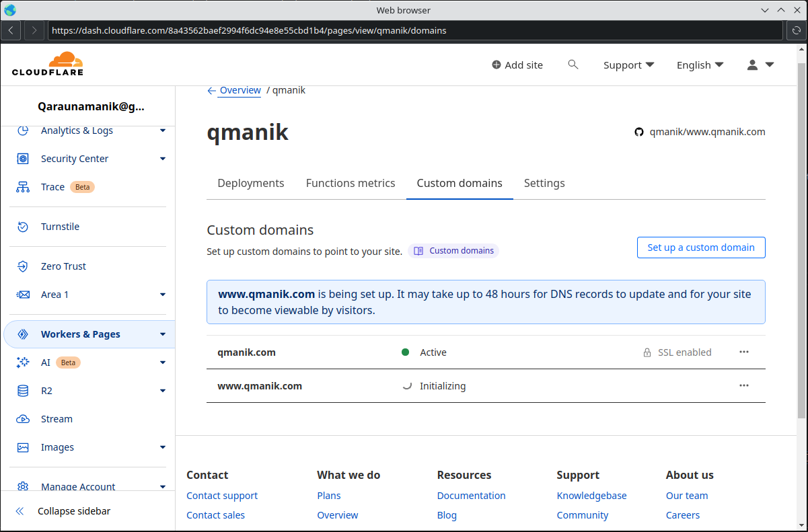Open the Stream section
Viewport: 808px width, 532px height.
click(x=22, y=418)
